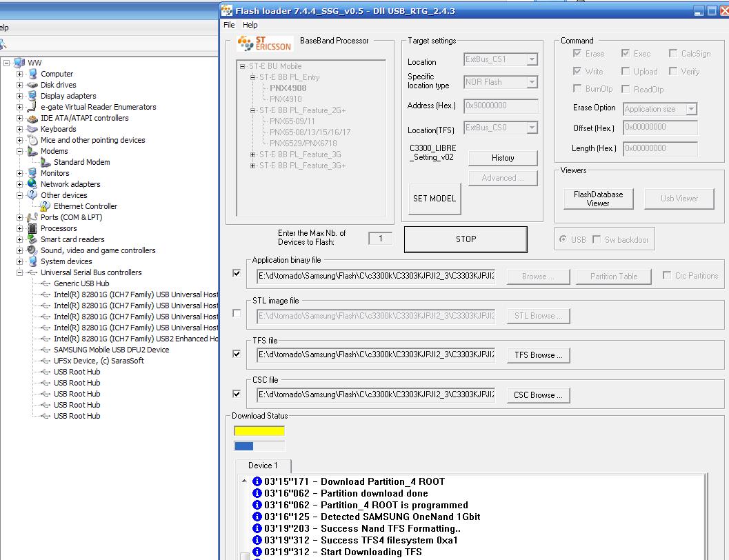Toggle the Exec command checkbox
This screenshot has width=729, height=560.
click(x=626, y=53)
